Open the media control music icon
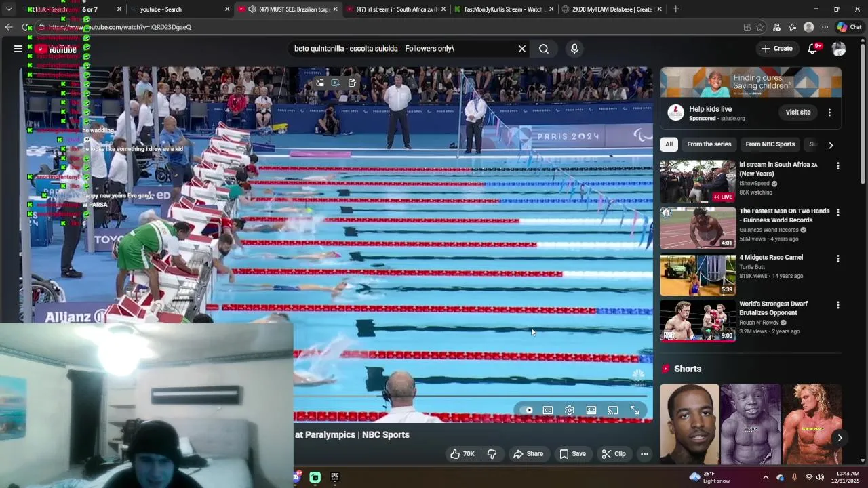The height and width of the screenshot is (488, 868). coord(776,27)
